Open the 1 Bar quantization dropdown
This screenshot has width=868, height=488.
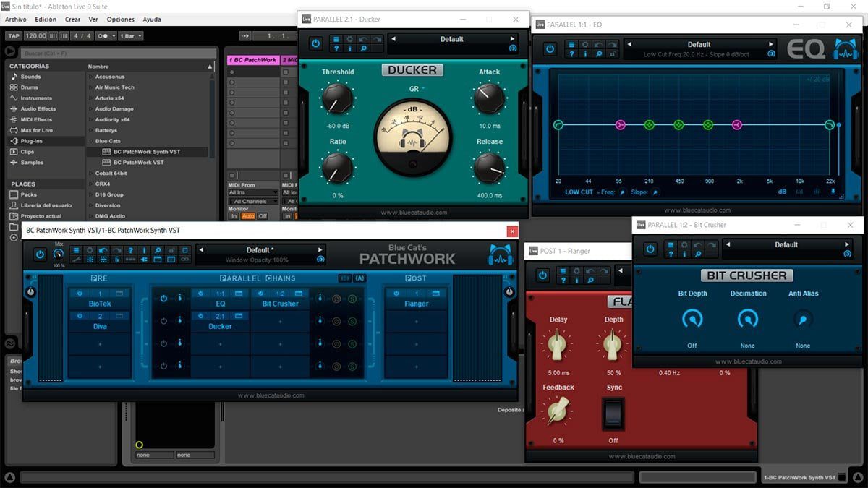click(130, 35)
